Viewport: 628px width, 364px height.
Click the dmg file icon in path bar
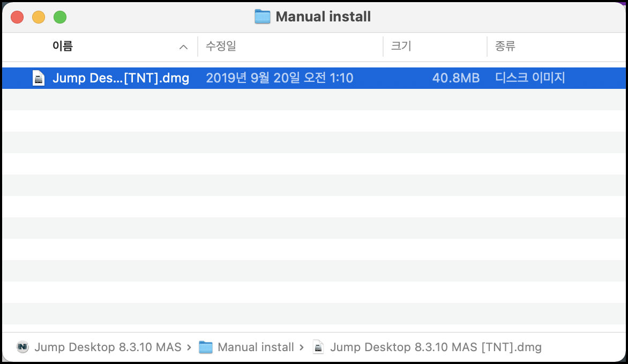tap(318, 347)
